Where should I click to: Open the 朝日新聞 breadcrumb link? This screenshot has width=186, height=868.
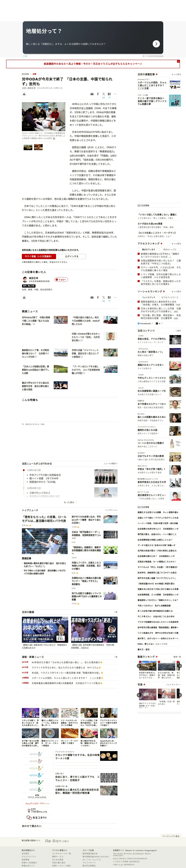pyautogui.click(x=25, y=74)
